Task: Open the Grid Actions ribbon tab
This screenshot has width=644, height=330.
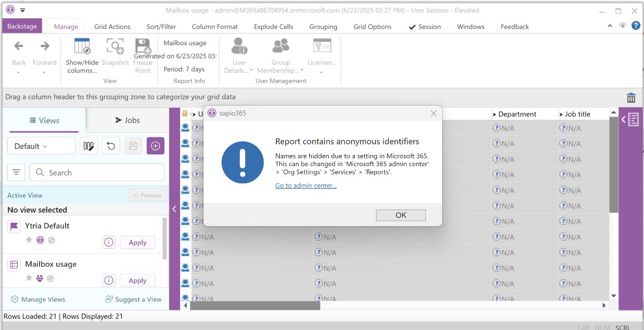Action: pyautogui.click(x=112, y=27)
